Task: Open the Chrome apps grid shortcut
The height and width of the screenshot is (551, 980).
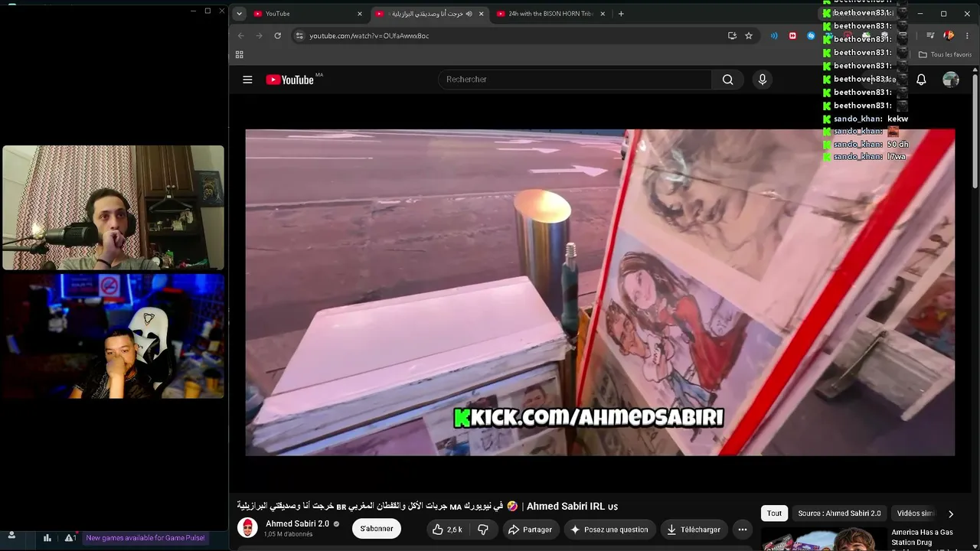Action: pyautogui.click(x=240, y=54)
